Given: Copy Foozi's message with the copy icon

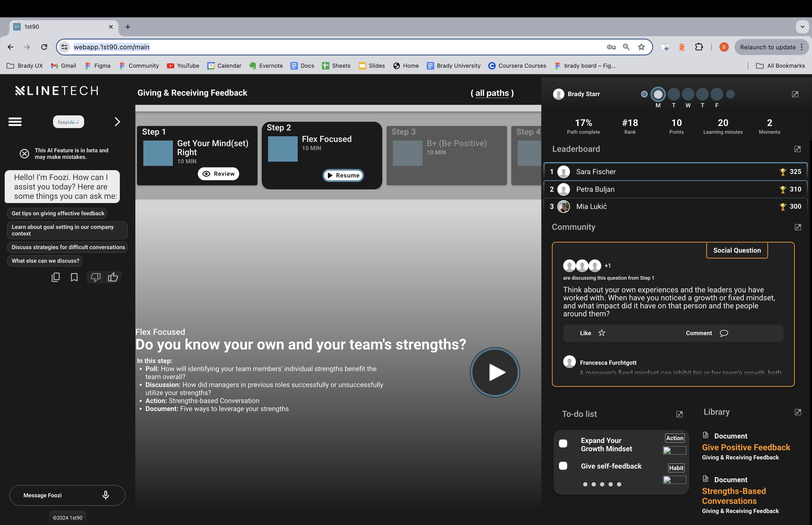Looking at the screenshot, I should coord(55,277).
